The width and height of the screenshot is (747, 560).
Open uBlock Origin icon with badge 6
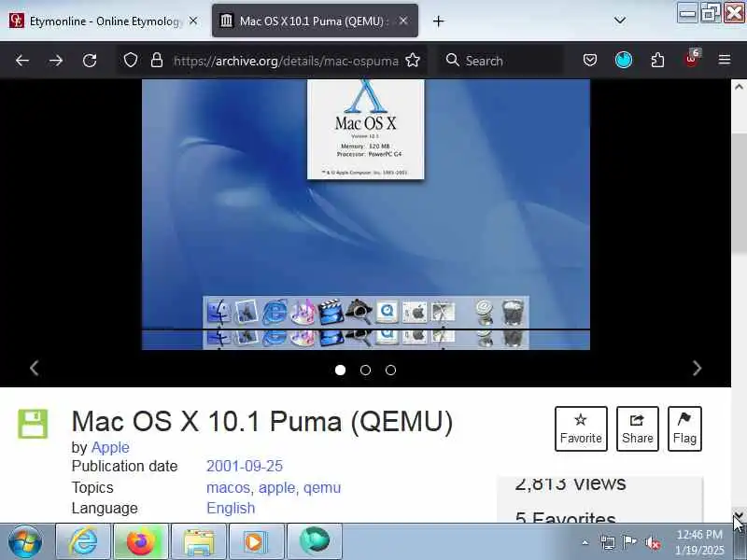692,59
